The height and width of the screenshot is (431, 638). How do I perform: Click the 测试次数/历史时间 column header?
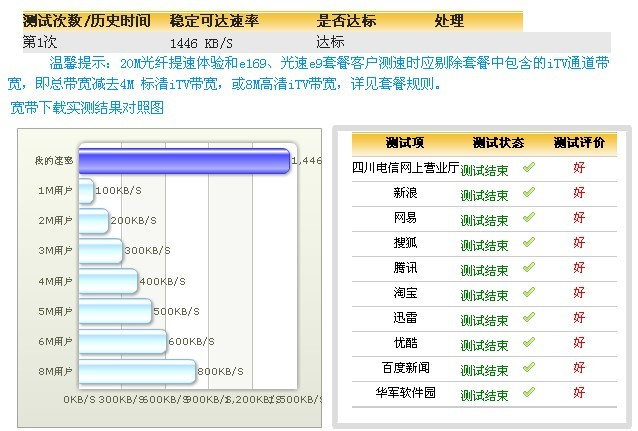coord(87,21)
